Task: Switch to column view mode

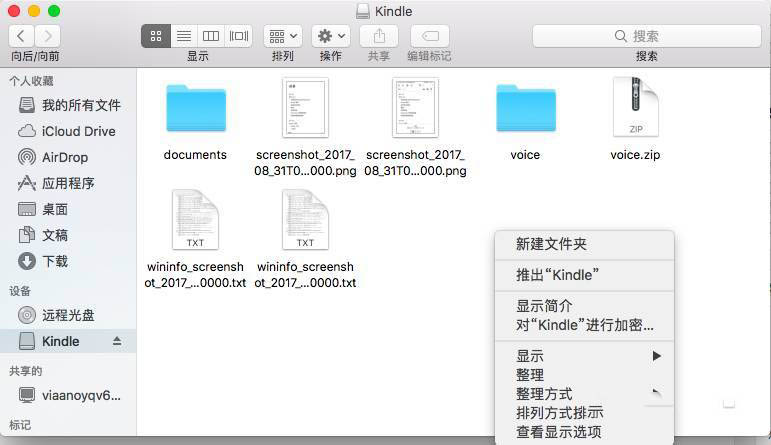Action: 211,36
